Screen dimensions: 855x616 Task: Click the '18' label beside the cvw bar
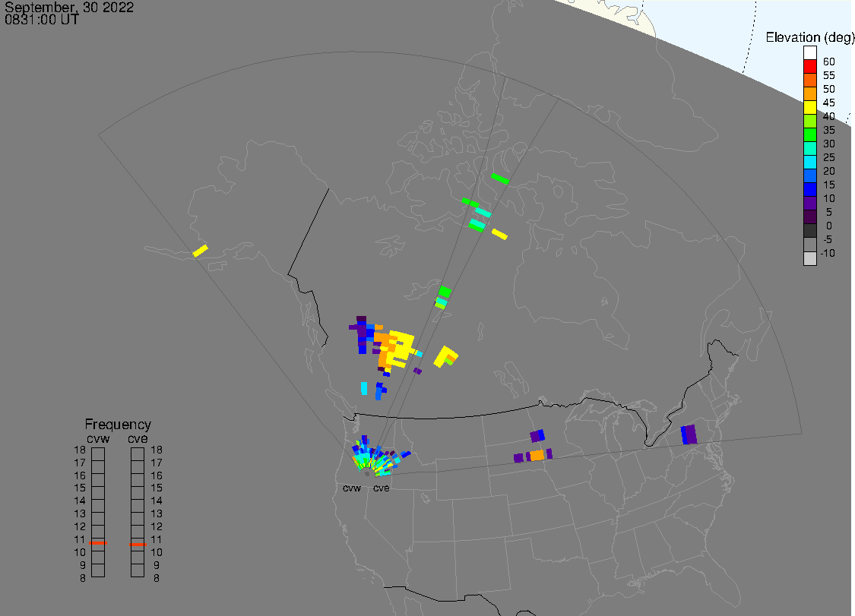[80, 450]
